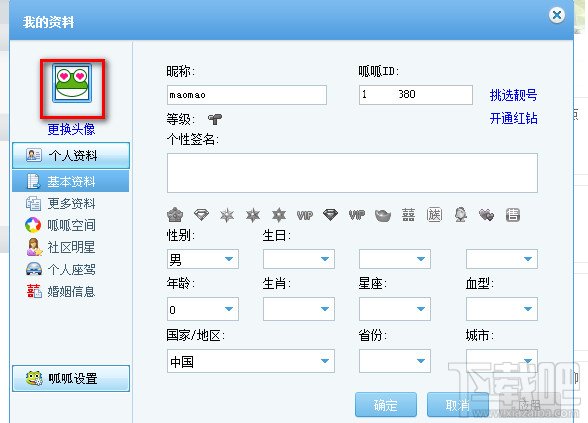The image size is (588, 423).
Task: Open 婚姻信息 in the sidebar
Action: [70, 291]
